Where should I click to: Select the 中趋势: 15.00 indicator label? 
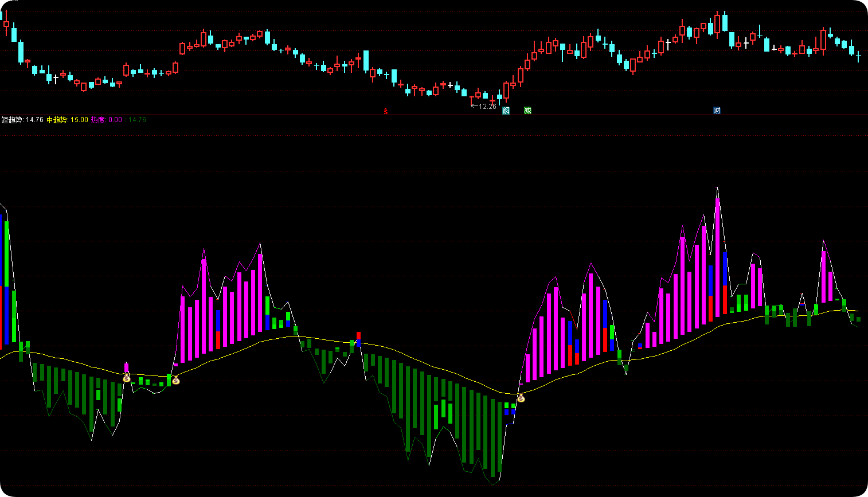coord(68,120)
